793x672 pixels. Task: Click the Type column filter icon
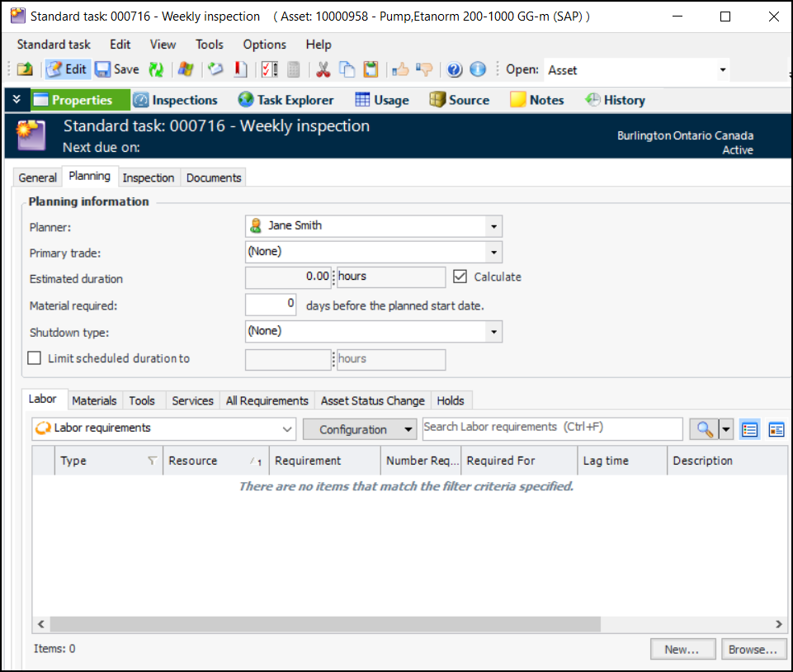[x=152, y=461]
